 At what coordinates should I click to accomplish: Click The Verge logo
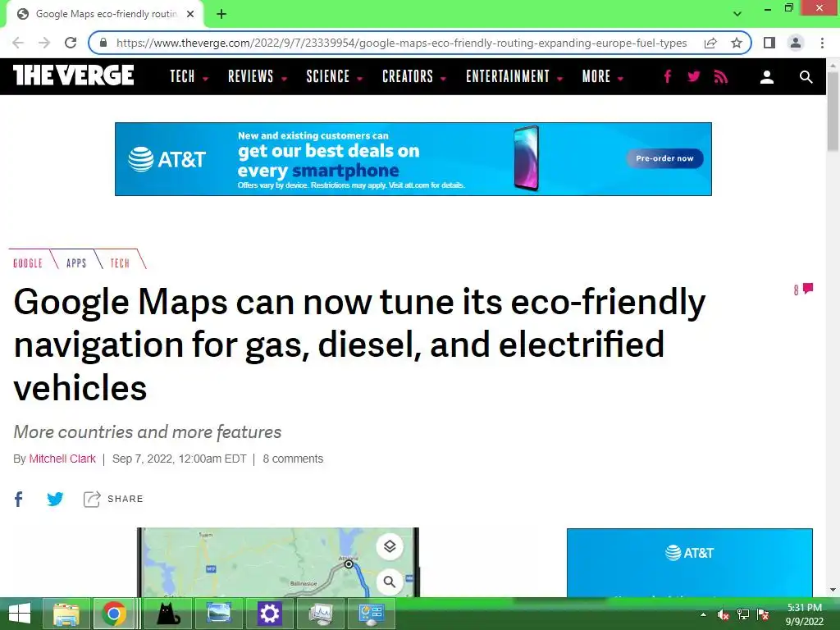point(73,75)
